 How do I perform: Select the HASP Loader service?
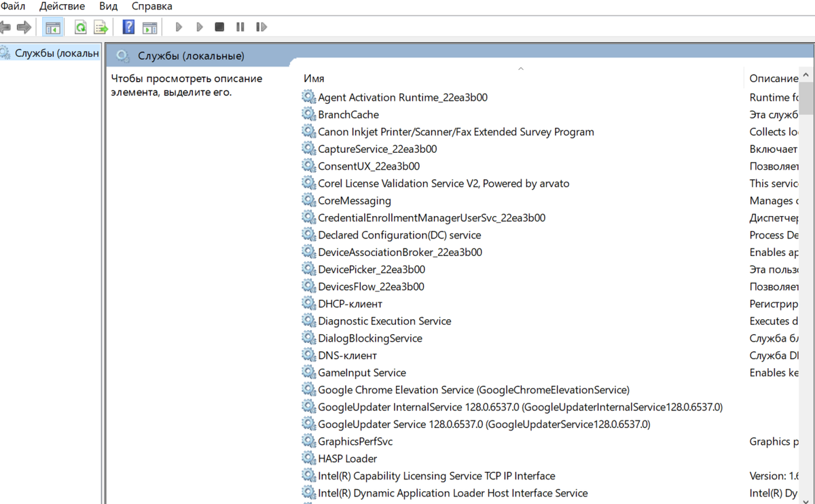347,458
